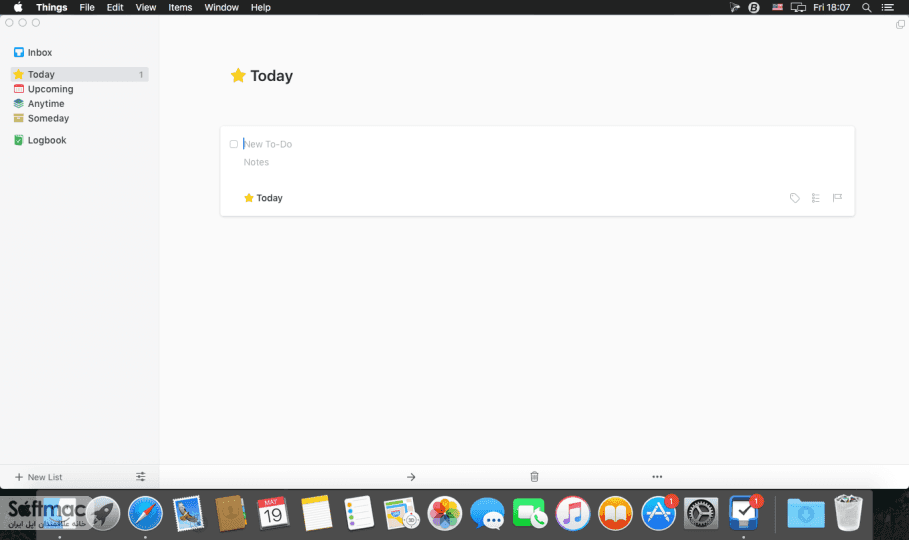Open Maps from the dock
Image resolution: width=909 pixels, height=540 pixels.
tap(401, 513)
